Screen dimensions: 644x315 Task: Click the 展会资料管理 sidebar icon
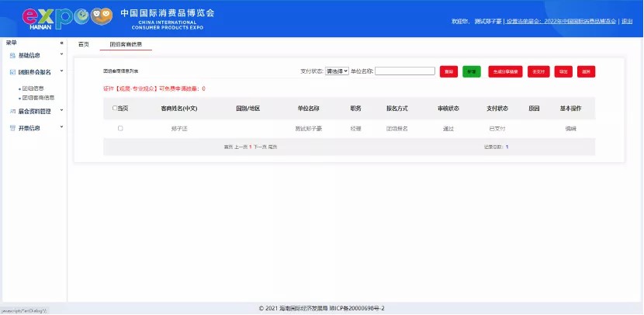tap(12, 111)
